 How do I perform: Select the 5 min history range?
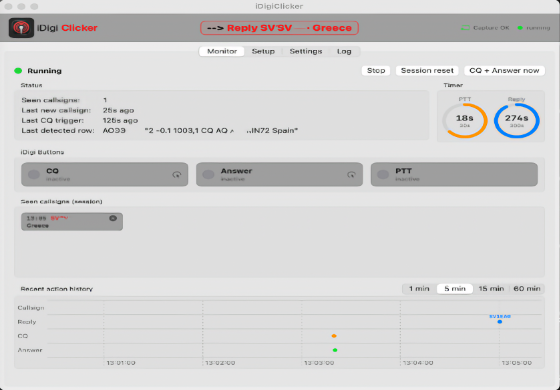coord(455,289)
